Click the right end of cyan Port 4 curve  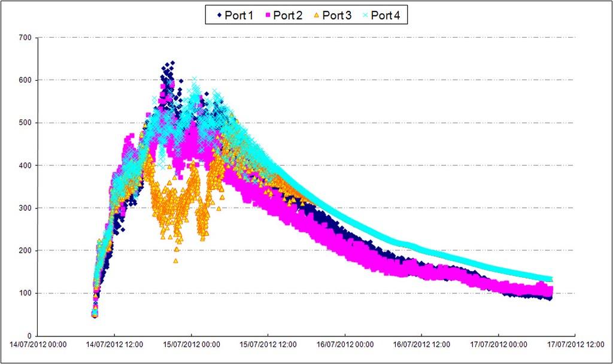click(550, 279)
